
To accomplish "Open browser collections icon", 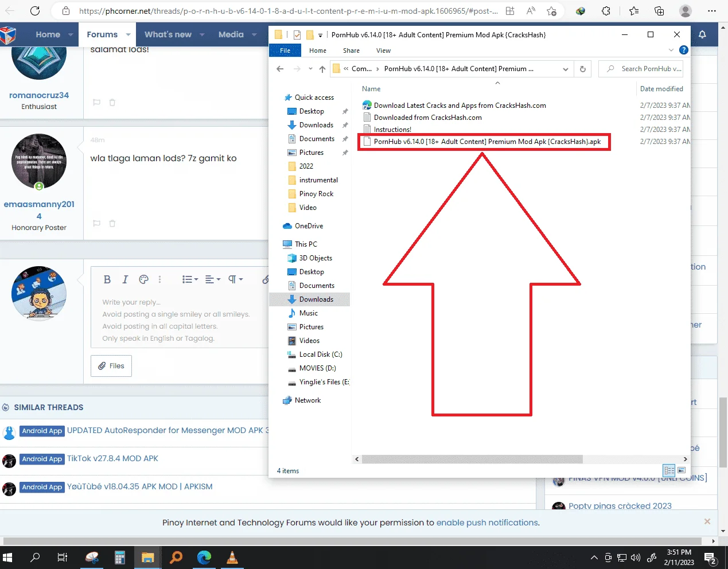I will click(659, 11).
